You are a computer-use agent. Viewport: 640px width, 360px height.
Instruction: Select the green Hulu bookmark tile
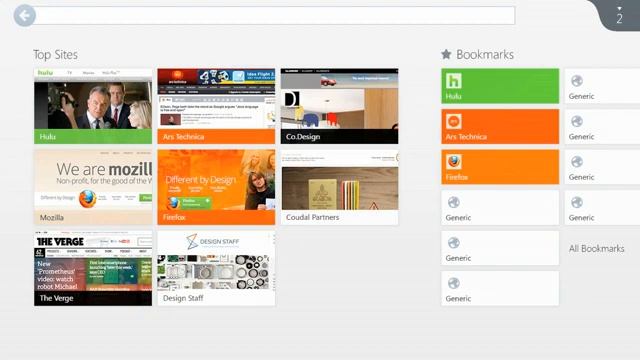(x=500, y=86)
